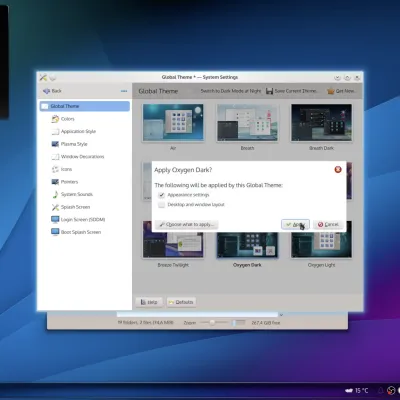The width and height of the screenshot is (400, 400).
Task: Select the Oxygen Light theme thumbnail
Action: (x=321, y=244)
